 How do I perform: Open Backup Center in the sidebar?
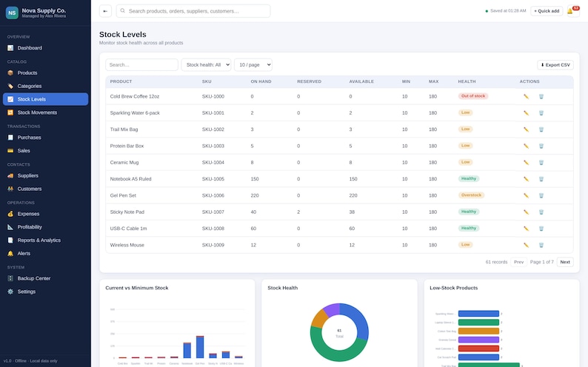click(x=45, y=278)
